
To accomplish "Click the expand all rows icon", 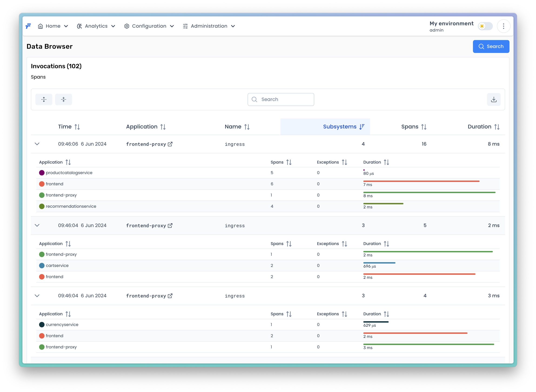I will pyautogui.click(x=44, y=99).
